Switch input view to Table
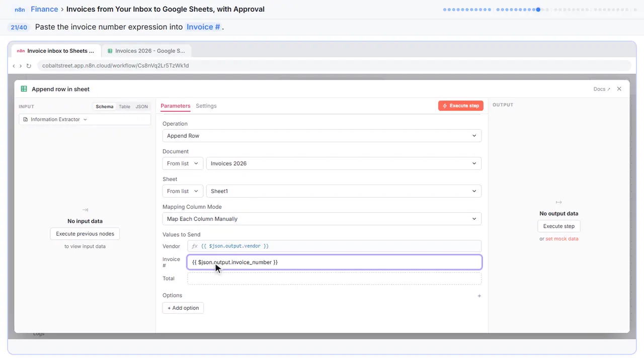Image resolution: width=644 pixels, height=362 pixels. tap(124, 107)
